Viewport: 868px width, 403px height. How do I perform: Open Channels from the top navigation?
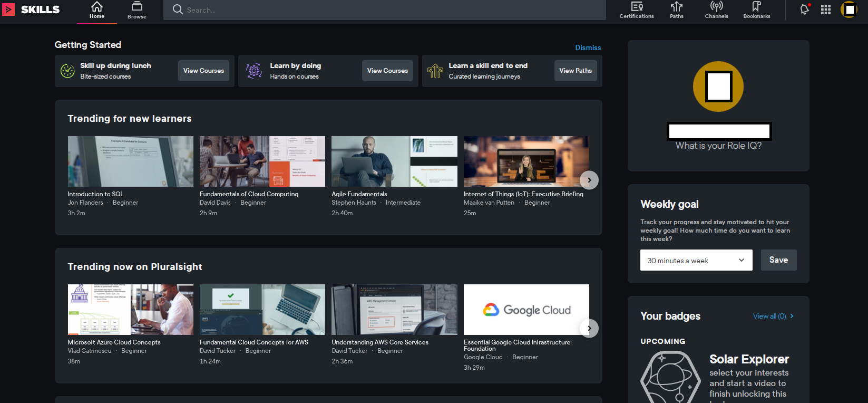click(717, 11)
